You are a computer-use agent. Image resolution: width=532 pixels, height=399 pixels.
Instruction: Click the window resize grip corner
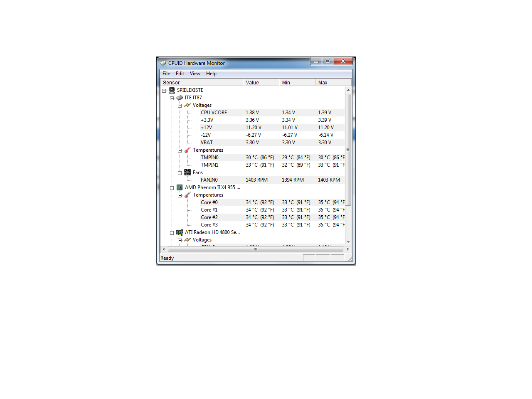tap(350, 259)
